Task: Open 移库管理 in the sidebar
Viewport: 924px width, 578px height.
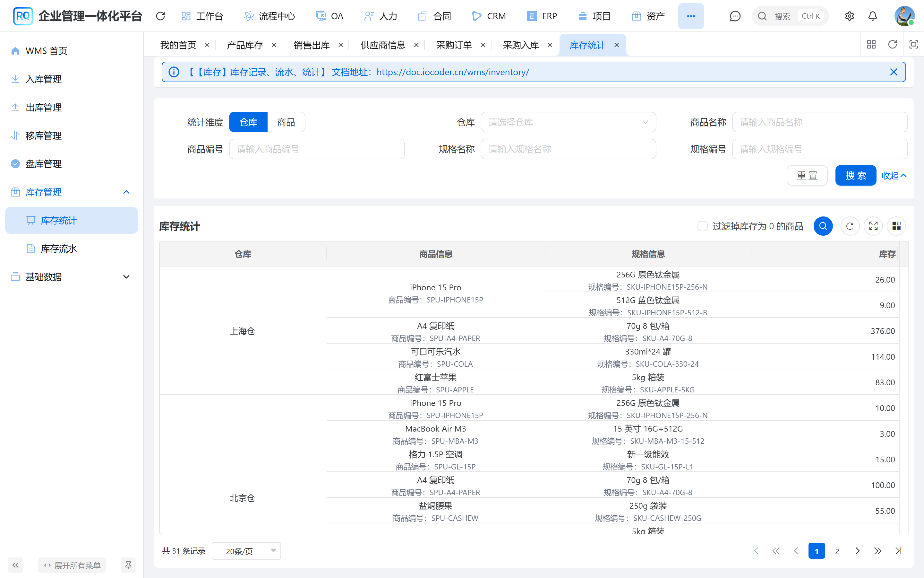Action: click(72, 136)
